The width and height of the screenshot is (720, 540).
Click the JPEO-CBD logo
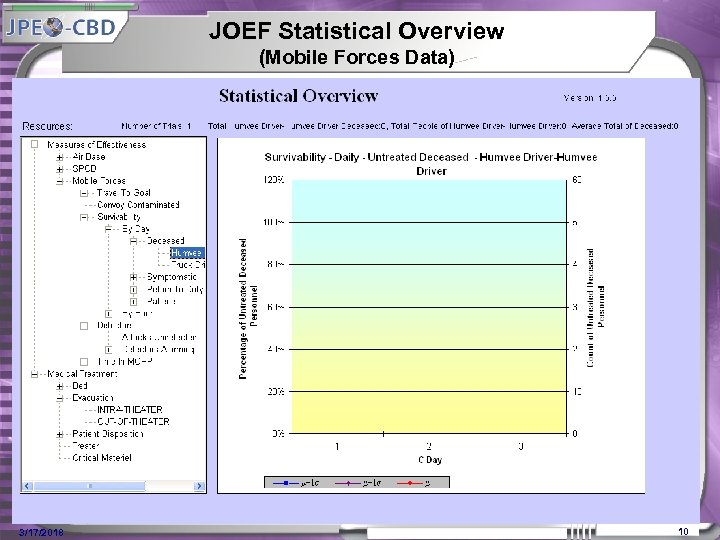click(x=61, y=28)
